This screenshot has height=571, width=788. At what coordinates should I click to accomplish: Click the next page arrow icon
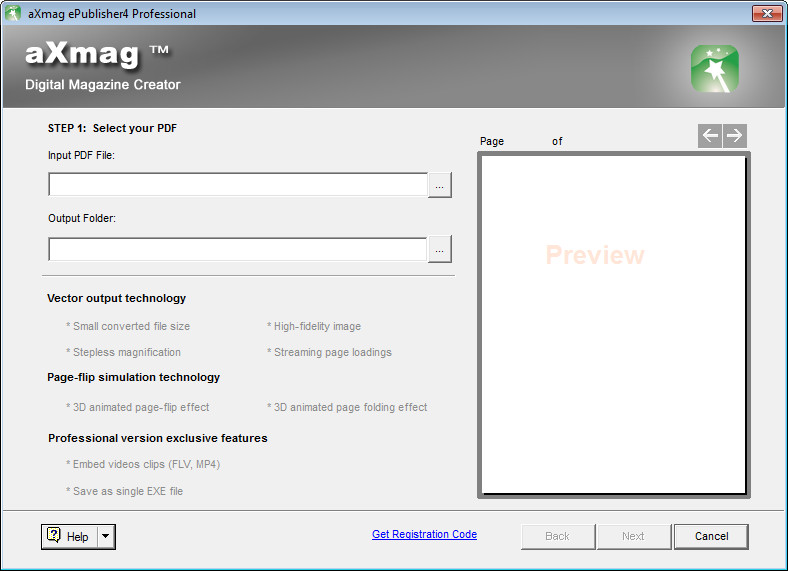click(x=735, y=136)
